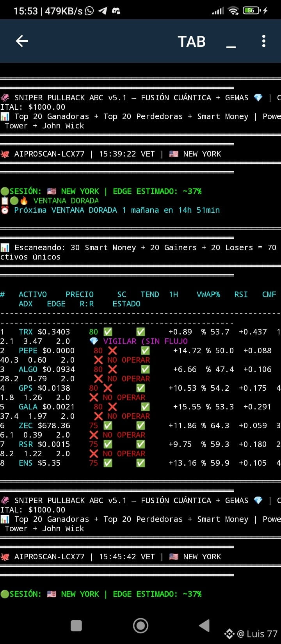Tap the diamond icon in VIGILAR row
281x644 pixels.
tap(94, 341)
